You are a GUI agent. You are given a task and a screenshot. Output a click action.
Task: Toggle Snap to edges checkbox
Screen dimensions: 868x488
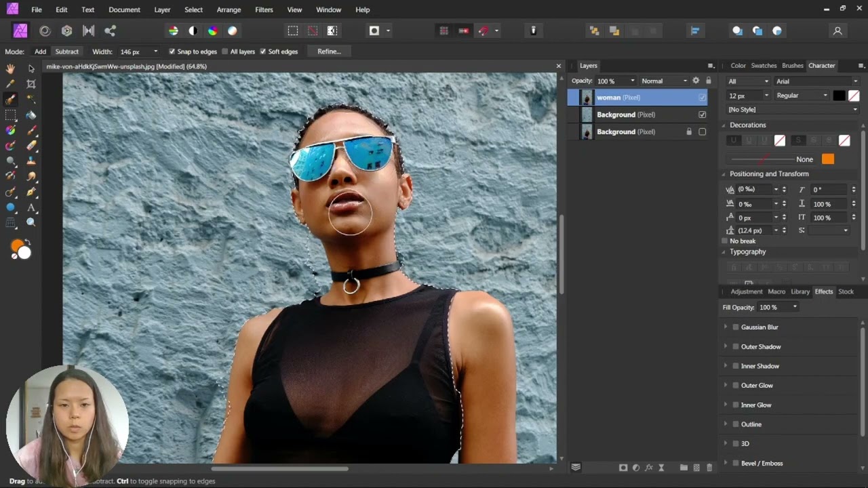tap(172, 52)
